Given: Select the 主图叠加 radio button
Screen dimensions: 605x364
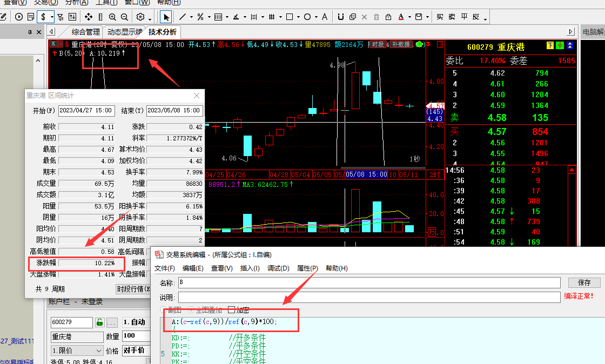Looking at the screenshot, I should (191, 310).
